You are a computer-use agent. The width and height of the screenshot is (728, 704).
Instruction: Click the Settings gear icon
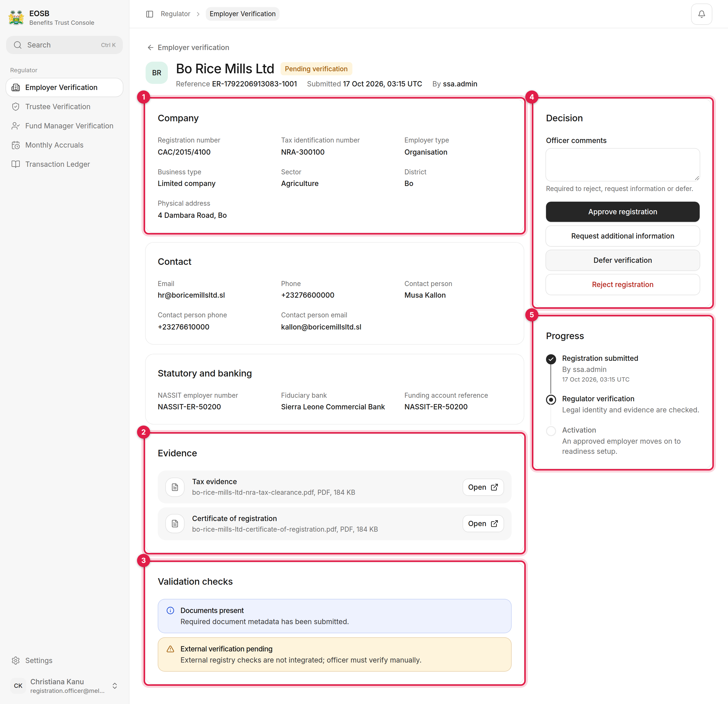16,661
